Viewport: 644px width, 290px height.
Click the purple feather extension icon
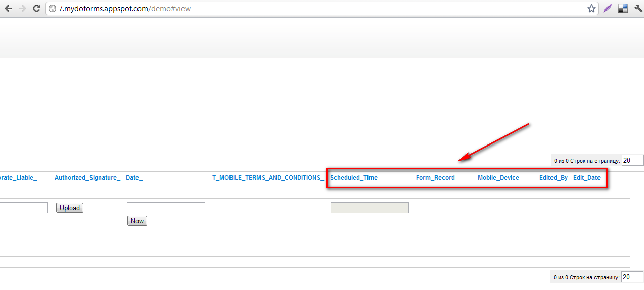click(607, 9)
